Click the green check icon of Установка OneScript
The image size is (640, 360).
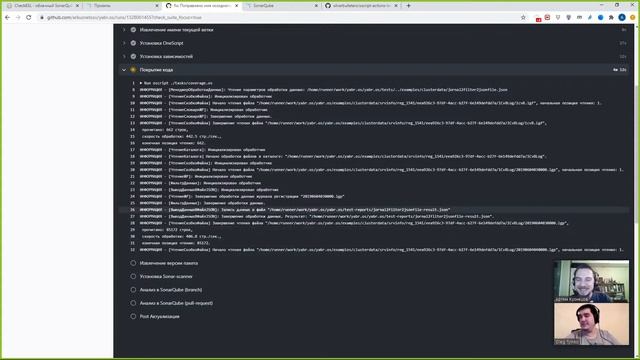click(x=133, y=43)
